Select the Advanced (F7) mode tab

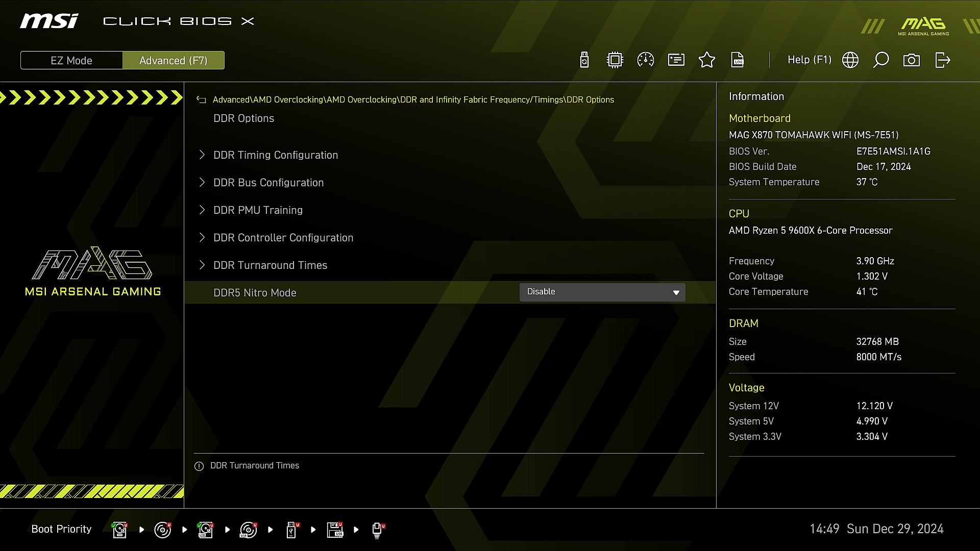click(174, 60)
